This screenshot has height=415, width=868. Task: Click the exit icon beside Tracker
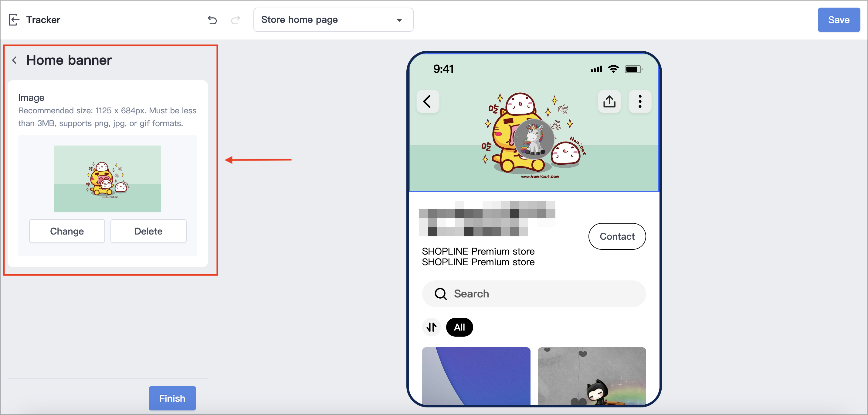pyautogui.click(x=14, y=19)
